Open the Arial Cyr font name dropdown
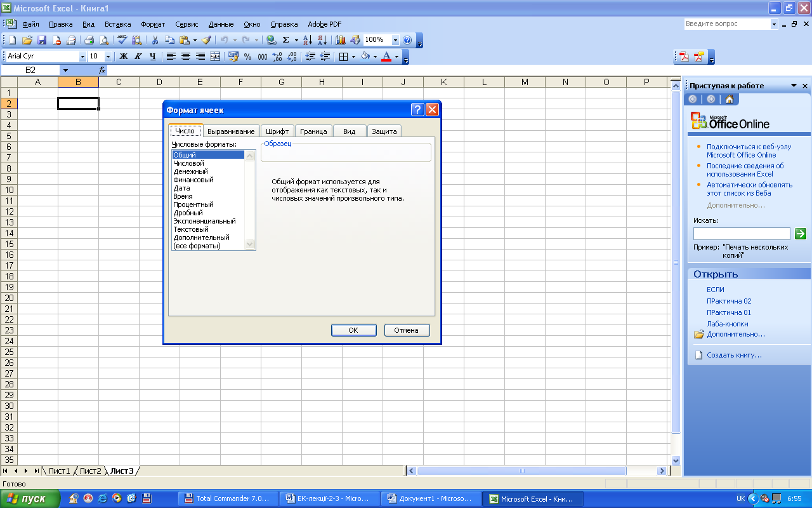812x508 pixels. click(82, 57)
